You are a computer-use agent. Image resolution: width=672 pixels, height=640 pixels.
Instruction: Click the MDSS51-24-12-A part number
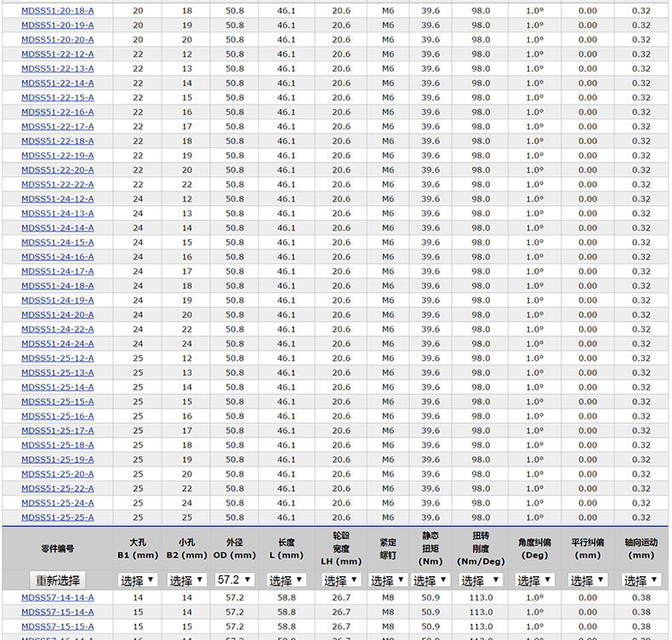tap(58, 198)
